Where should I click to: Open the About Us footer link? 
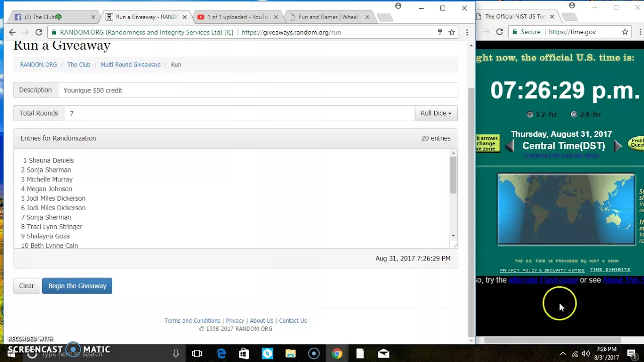[262, 320]
